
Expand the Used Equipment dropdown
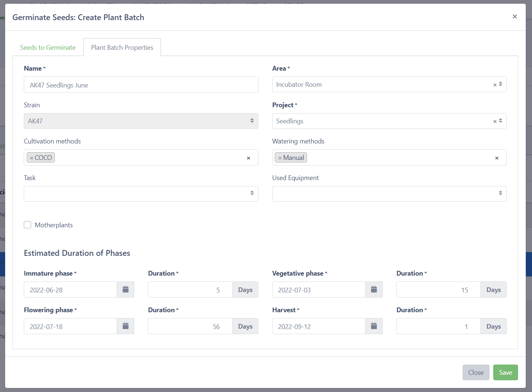click(389, 194)
